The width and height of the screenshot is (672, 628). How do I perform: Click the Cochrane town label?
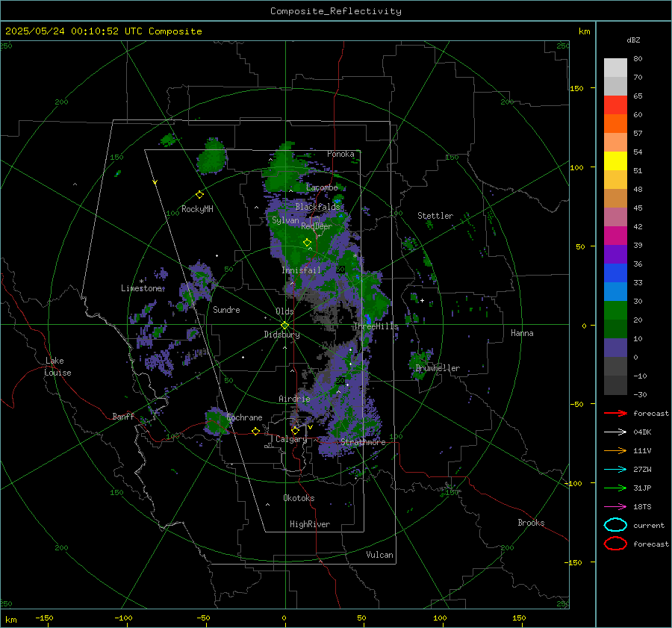tap(244, 417)
